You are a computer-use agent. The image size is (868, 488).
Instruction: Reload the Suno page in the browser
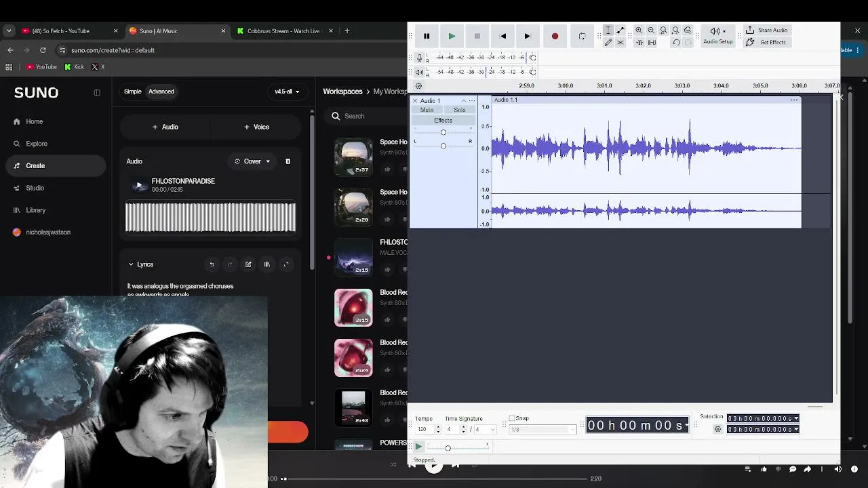(43, 50)
